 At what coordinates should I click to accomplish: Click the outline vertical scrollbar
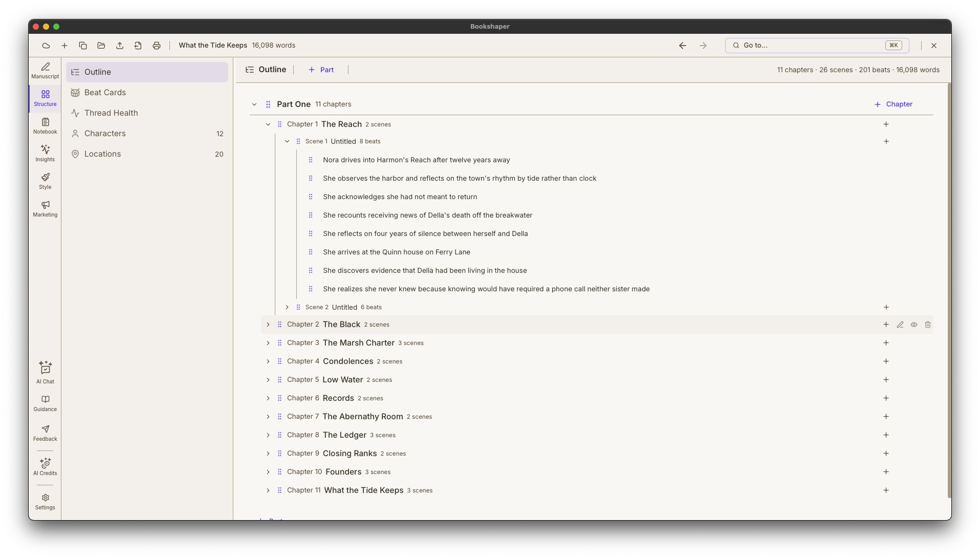(949, 290)
